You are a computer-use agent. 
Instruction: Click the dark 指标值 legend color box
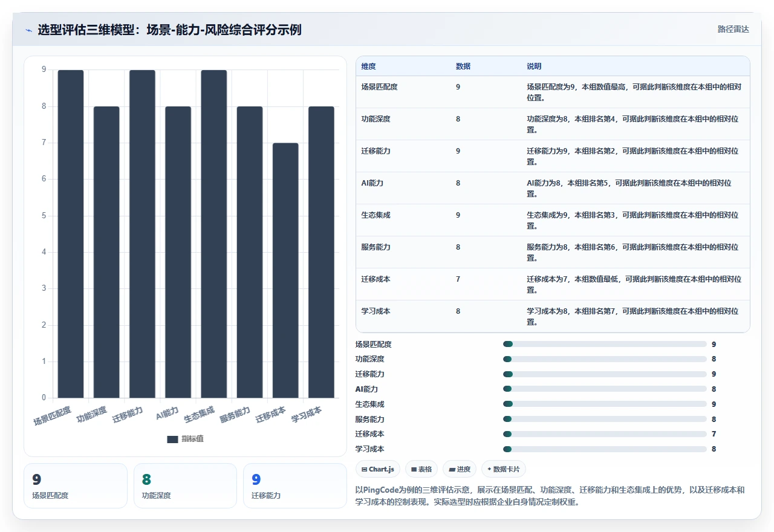[172, 439]
